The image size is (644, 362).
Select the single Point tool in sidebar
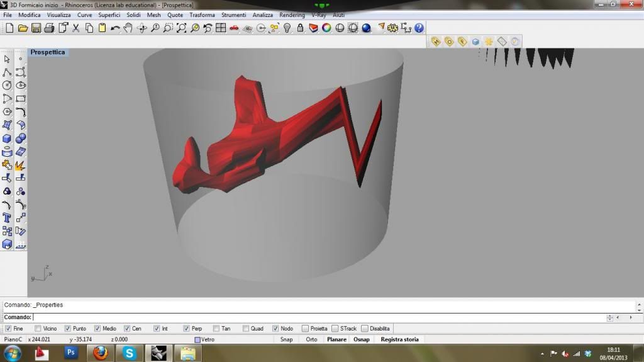tap(21, 59)
